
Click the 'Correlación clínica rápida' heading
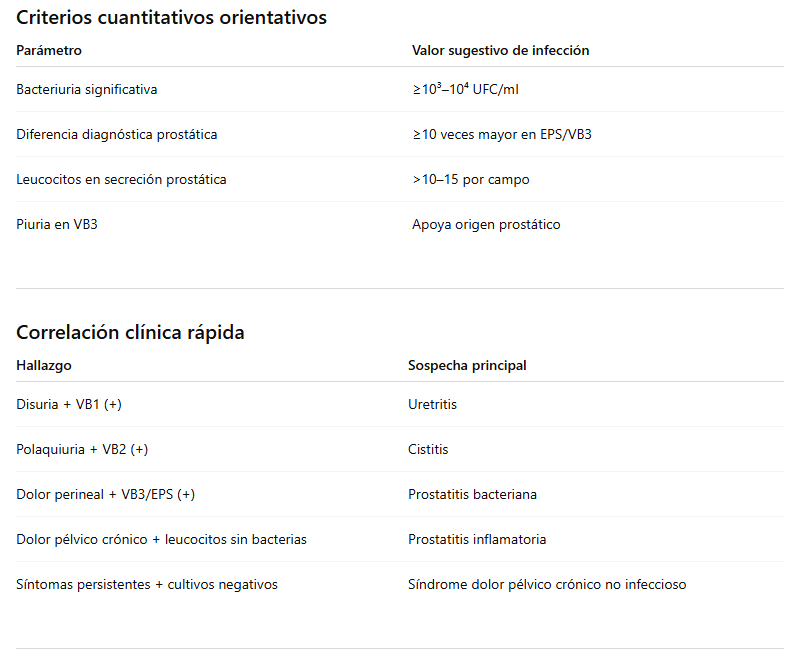130,332
